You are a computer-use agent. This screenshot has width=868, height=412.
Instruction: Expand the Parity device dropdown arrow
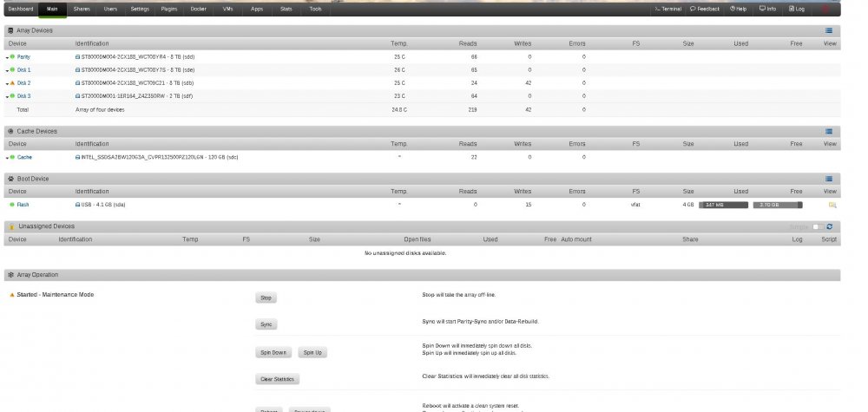pyautogui.click(x=7, y=57)
